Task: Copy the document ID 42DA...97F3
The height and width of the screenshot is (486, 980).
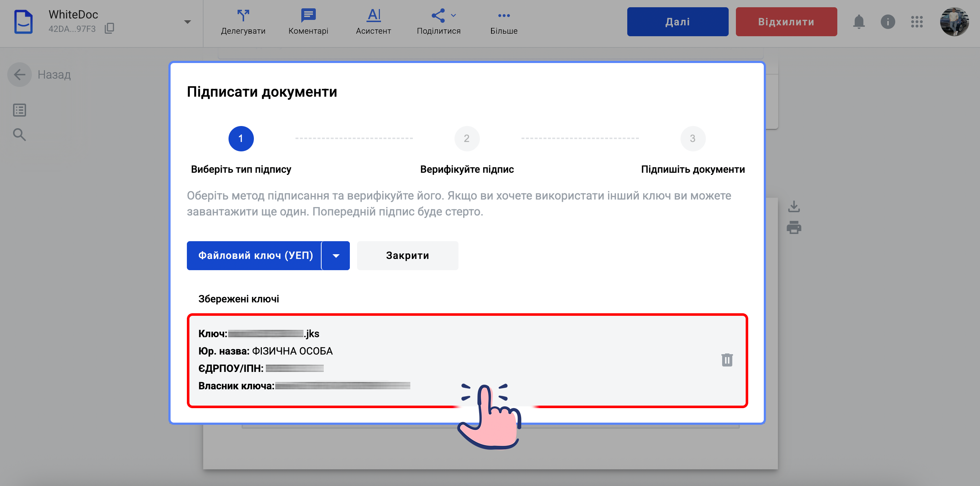Action: 110,29
